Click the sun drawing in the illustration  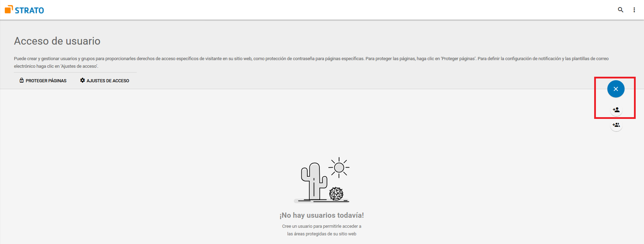(x=339, y=168)
